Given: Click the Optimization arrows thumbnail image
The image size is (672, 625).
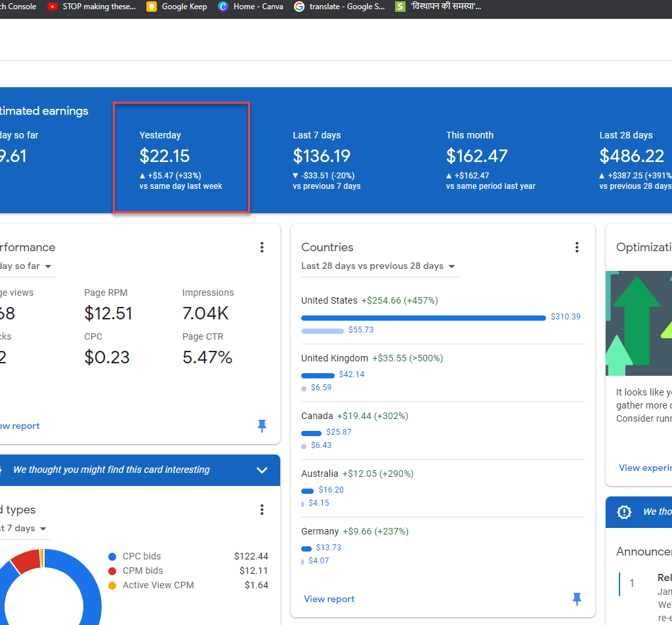Looking at the screenshot, I should tap(639, 323).
